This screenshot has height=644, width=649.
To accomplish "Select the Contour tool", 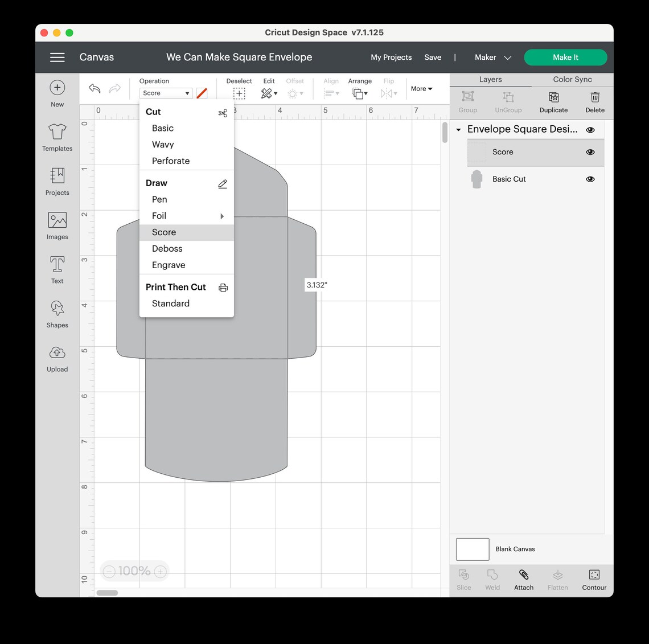I will pyautogui.click(x=594, y=580).
